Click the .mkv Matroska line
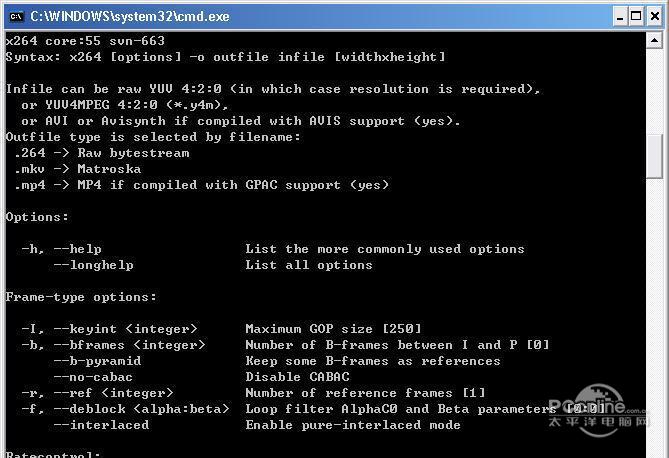Viewport: 669px width, 458px height. [77, 169]
